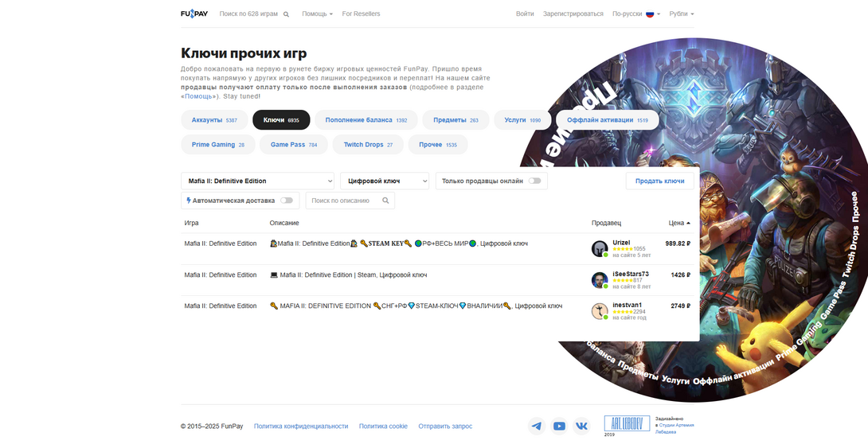868x448 pixels.
Task: Expand the Помощь menu
Action: click(x=317, y=14)
